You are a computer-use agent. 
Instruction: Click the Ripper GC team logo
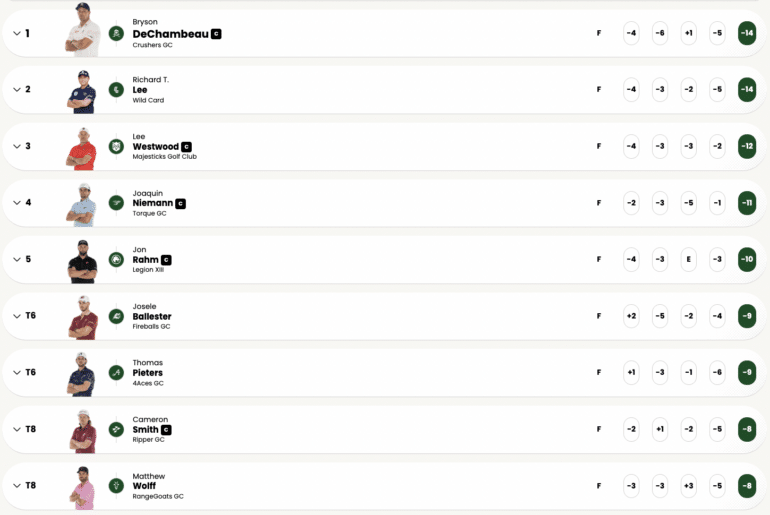tap(116, 429)
